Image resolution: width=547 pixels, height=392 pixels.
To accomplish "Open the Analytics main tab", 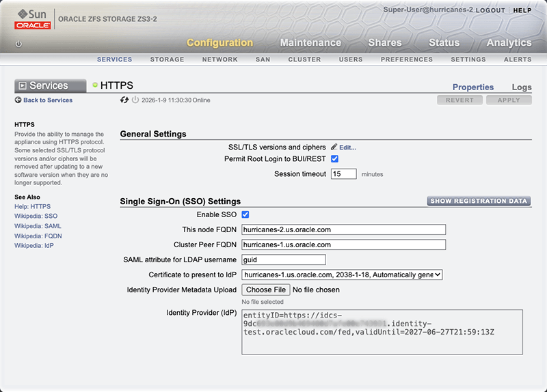I will click(509, 42).
